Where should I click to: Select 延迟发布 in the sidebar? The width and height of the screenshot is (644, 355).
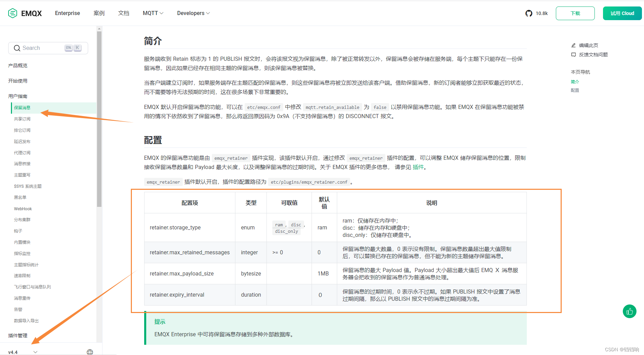pyautogui.click(x=22, y=141)
